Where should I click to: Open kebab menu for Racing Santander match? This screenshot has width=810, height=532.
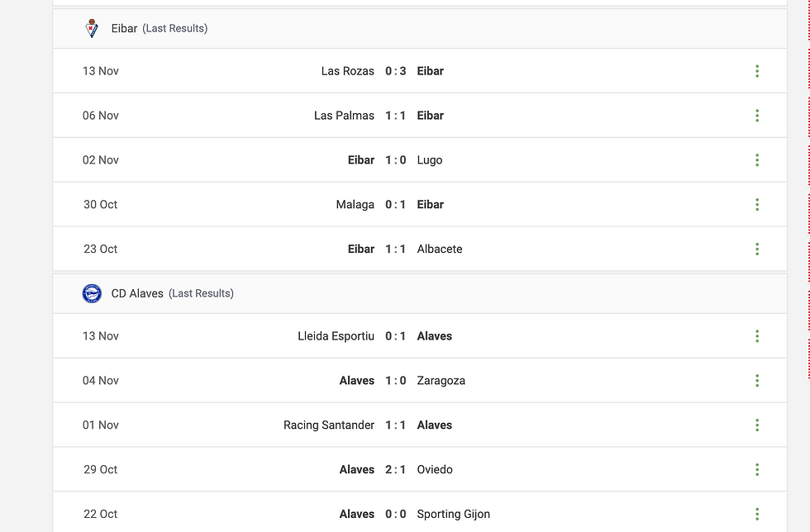757,425
